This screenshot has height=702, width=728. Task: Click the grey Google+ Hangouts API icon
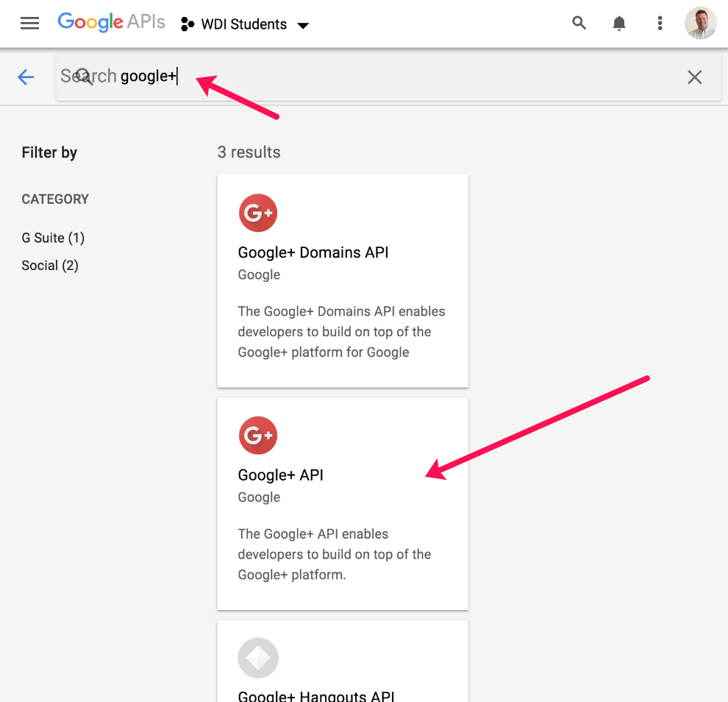[258, 658]
